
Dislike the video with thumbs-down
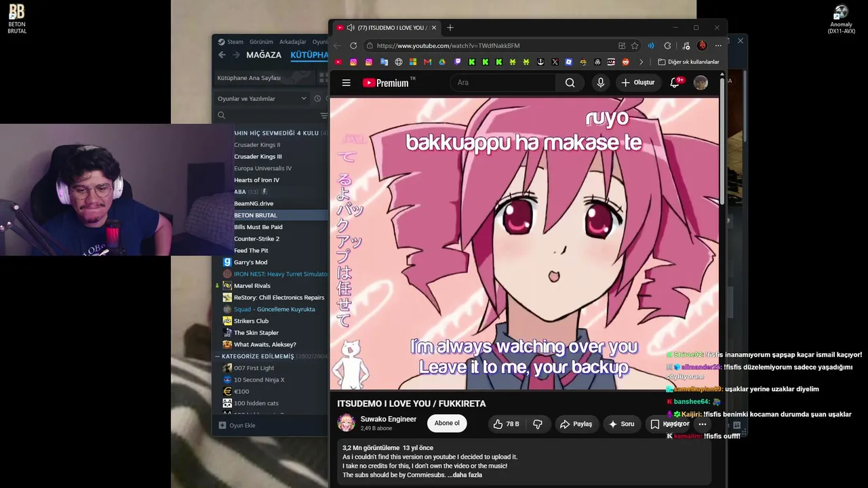tap(538, 424)
